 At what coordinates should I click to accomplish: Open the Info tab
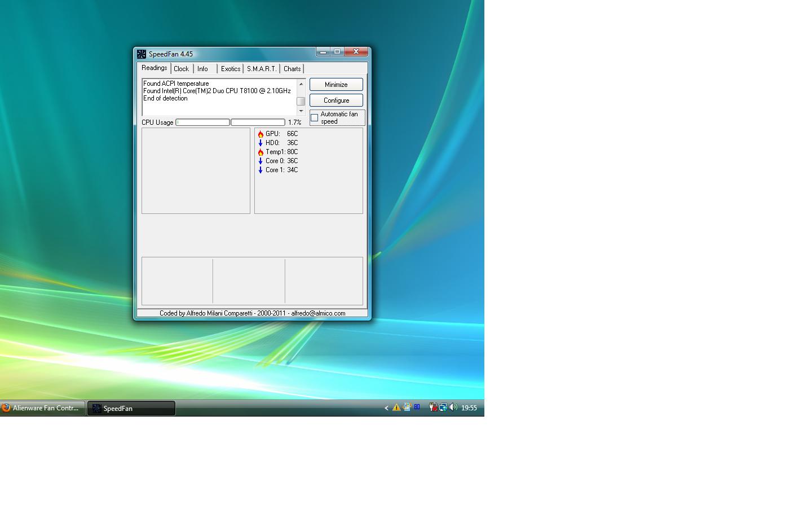pyautogui.click(x=202, y=69)
